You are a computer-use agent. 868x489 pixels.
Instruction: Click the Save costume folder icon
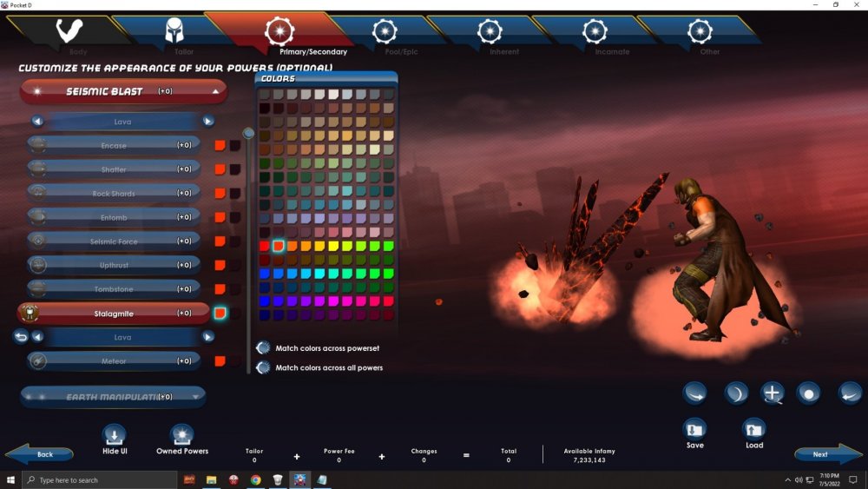coord(694,428)
